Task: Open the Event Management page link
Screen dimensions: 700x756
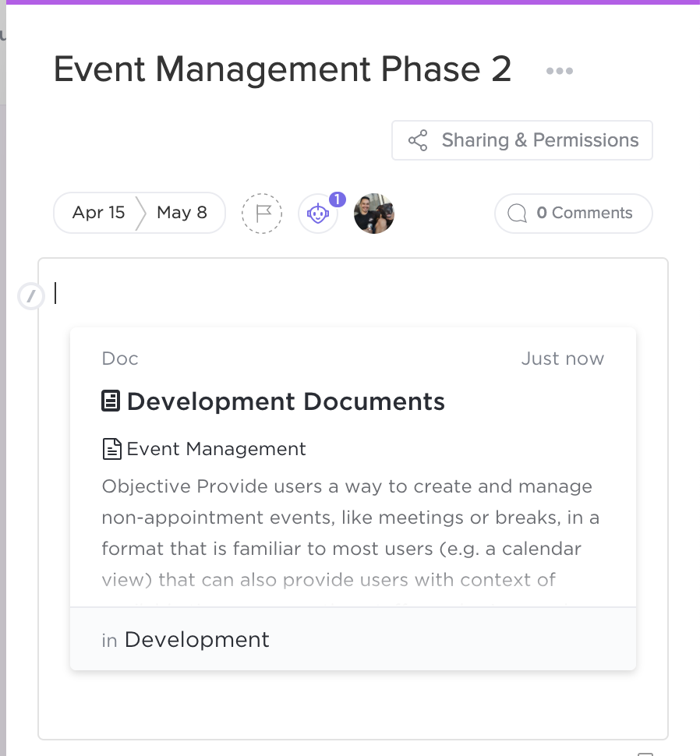Action: [216, 449]
